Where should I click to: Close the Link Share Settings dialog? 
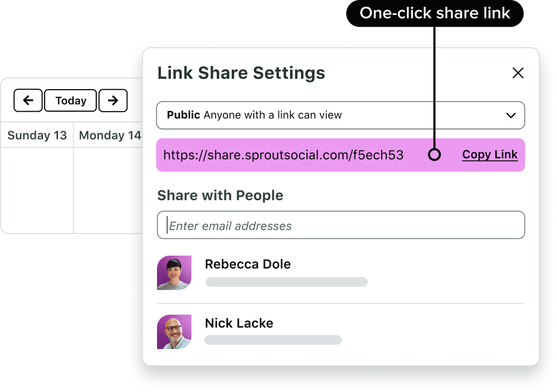click(x=518, y=73)
